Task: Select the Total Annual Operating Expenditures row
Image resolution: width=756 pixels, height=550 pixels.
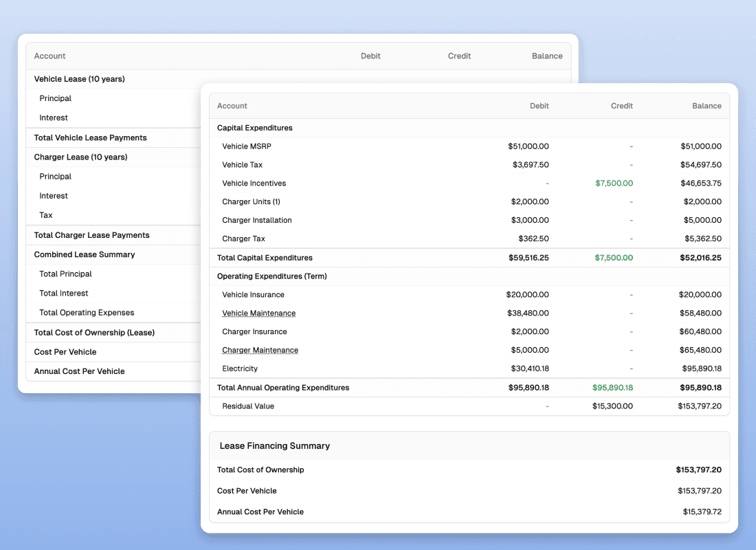Action: tap(283, 387)
